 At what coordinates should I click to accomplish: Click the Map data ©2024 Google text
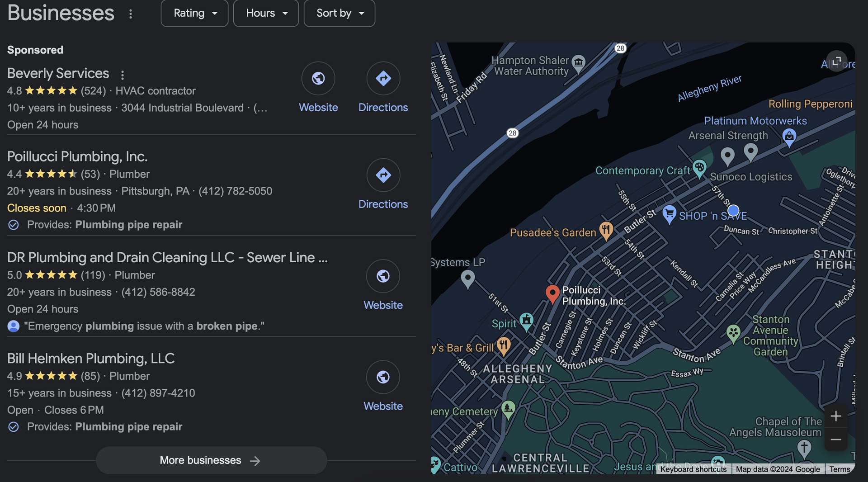(778, 469)
